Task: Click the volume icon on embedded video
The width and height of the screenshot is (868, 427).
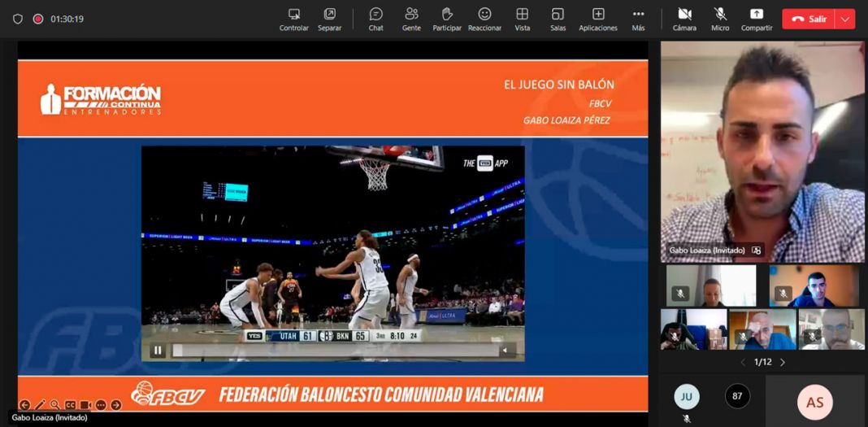Action: click(x=505, y=350)
